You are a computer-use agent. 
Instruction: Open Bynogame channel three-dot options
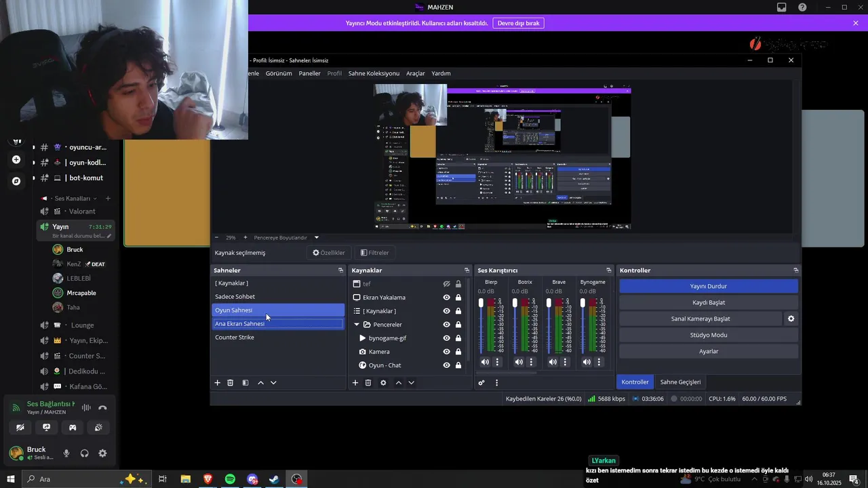pyautogui.click(x=599, y=362)
